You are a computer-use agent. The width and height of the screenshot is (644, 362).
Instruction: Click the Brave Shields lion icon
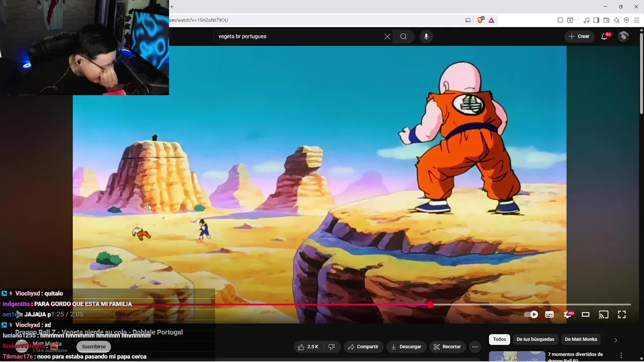tap(480, 20)
